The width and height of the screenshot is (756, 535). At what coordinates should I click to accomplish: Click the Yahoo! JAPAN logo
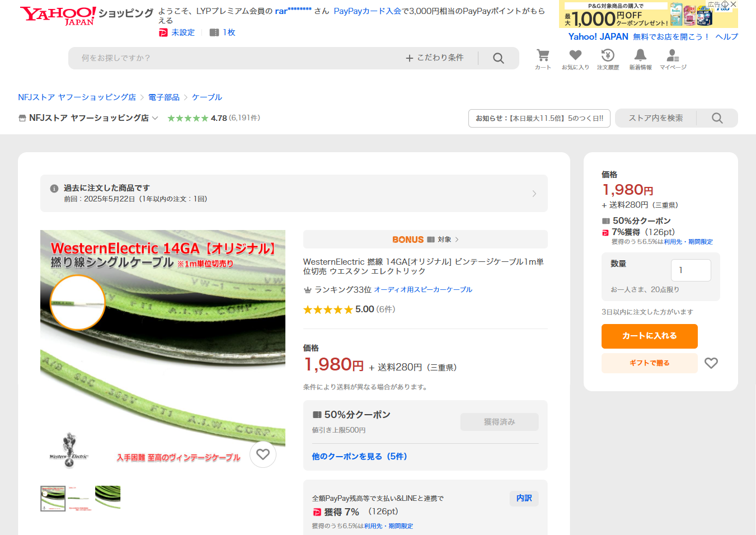58,16
